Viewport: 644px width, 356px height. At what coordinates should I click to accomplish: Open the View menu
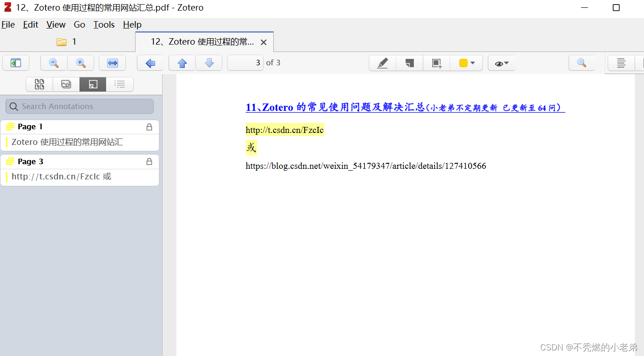click(x=56, y=25)
